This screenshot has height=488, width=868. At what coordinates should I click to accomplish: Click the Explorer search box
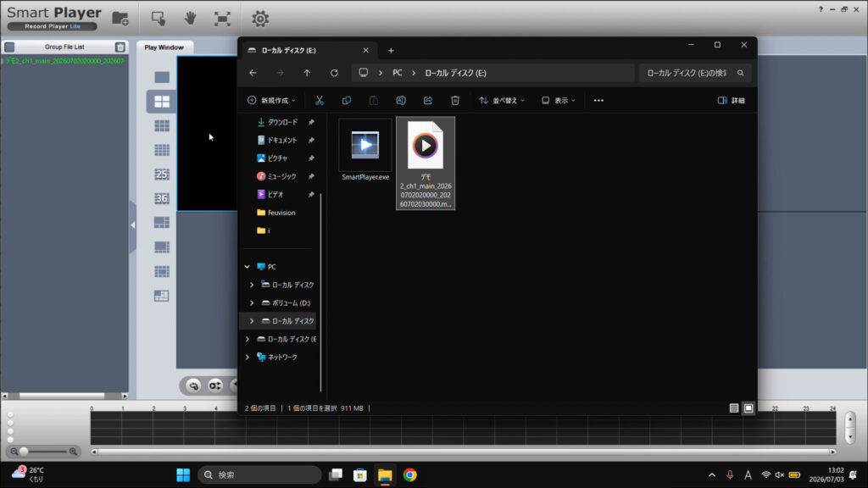point(695,73)
